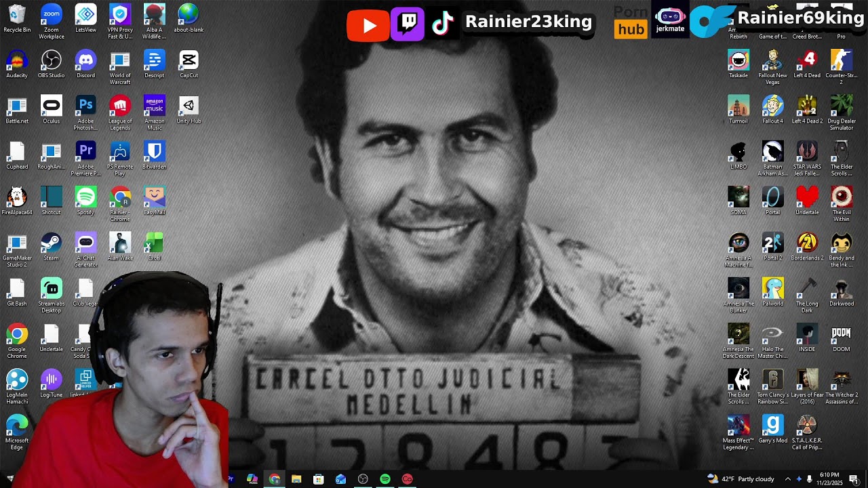Image resolution: width=868 pixels, height=488 pixels.
Task: Launch the Oculus desktop shortcut
Action: (x=52, y=110)
